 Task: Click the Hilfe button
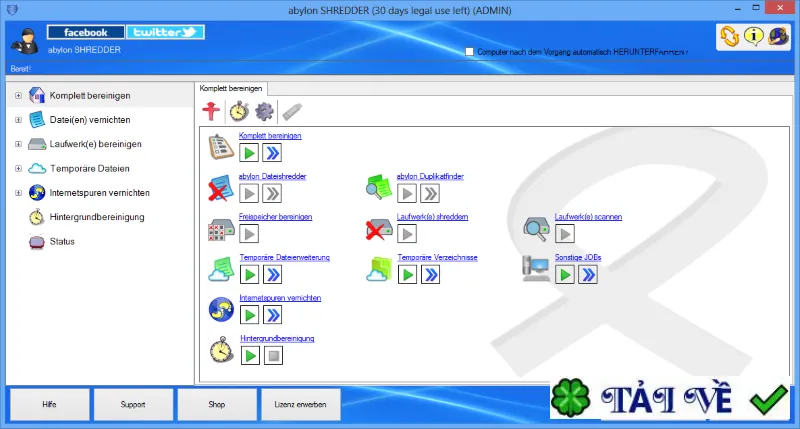(x=49, y=405)
